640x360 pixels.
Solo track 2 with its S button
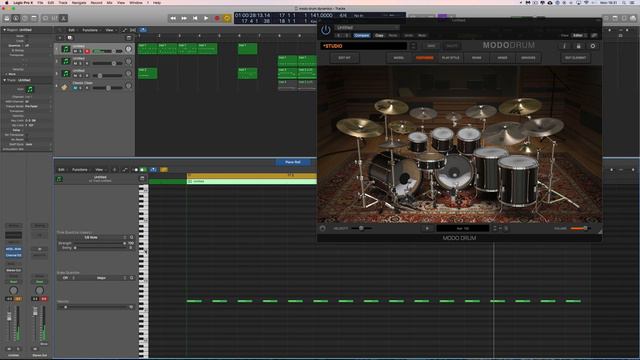coord(80,64)
